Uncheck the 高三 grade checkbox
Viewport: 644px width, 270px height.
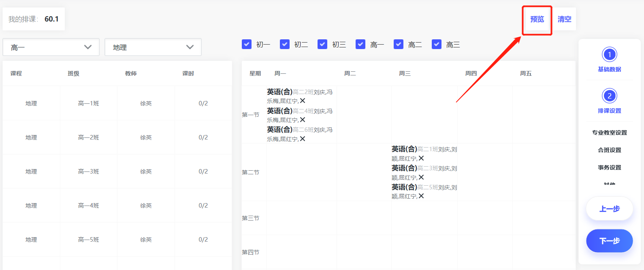[x=437, y=44]
